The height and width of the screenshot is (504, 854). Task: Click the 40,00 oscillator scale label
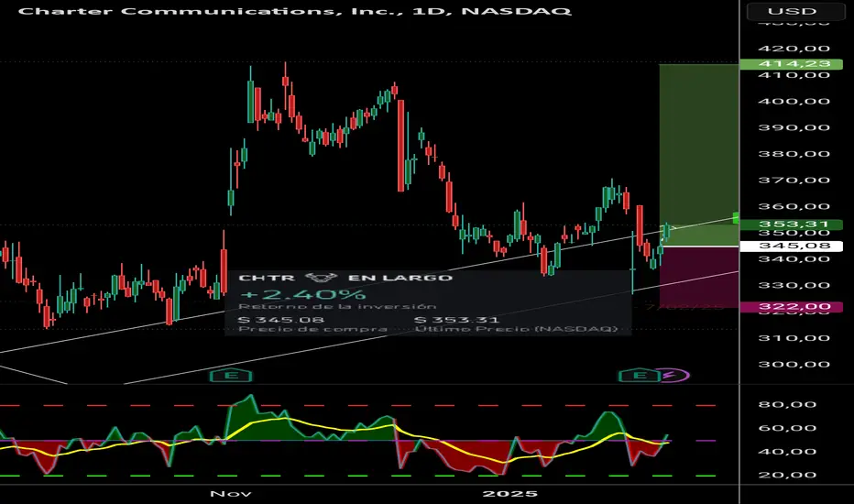pos(787,452)
